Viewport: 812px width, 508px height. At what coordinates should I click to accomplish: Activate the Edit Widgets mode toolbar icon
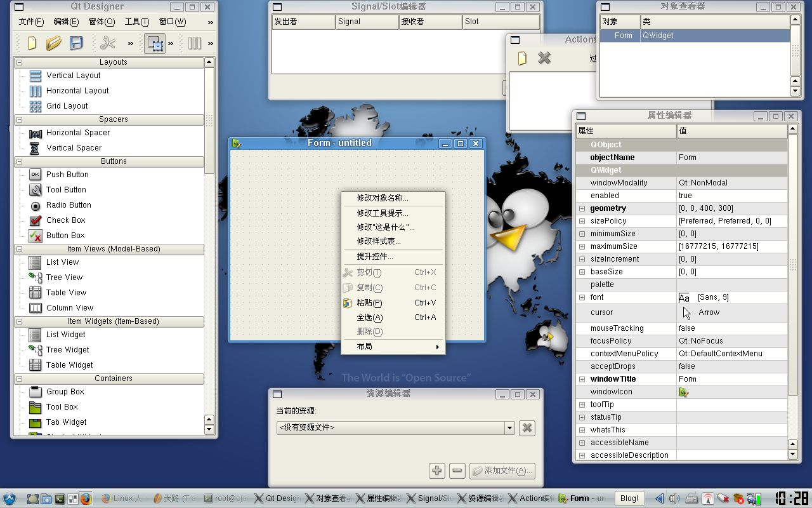point(155,43)
